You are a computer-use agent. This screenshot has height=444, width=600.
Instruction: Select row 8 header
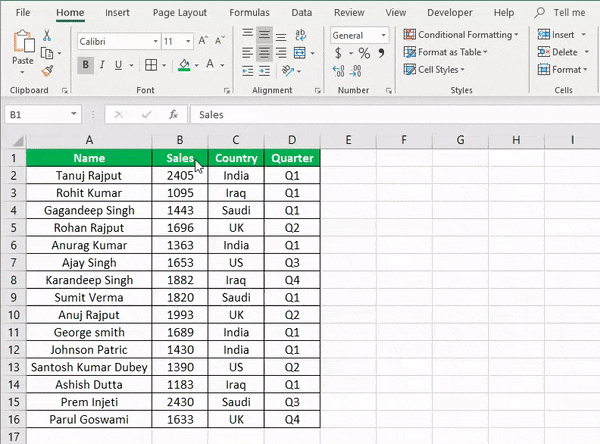coord(13,280)
